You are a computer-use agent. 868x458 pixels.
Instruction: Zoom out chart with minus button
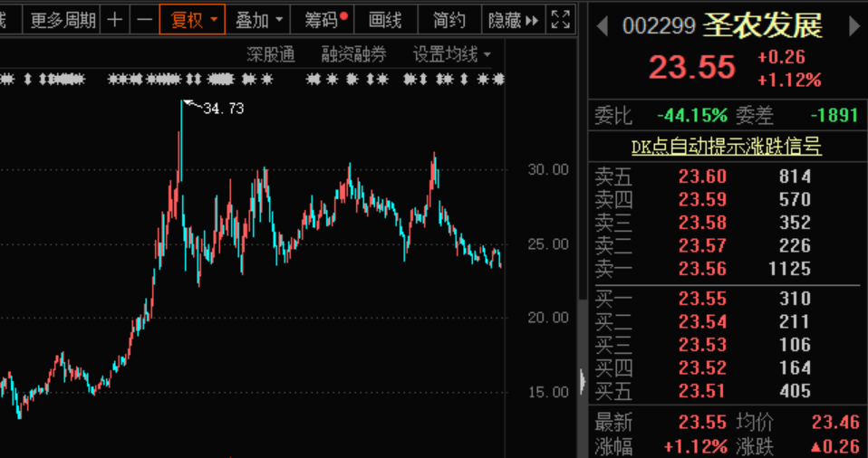point(144,21)
